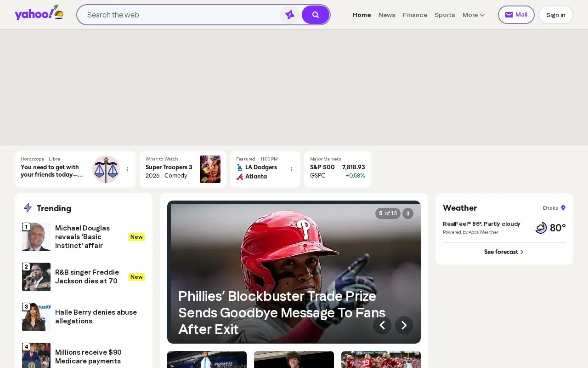Click the AI sparkle icon in search bar
Screen dimensions: 588x368
[289, 15]
